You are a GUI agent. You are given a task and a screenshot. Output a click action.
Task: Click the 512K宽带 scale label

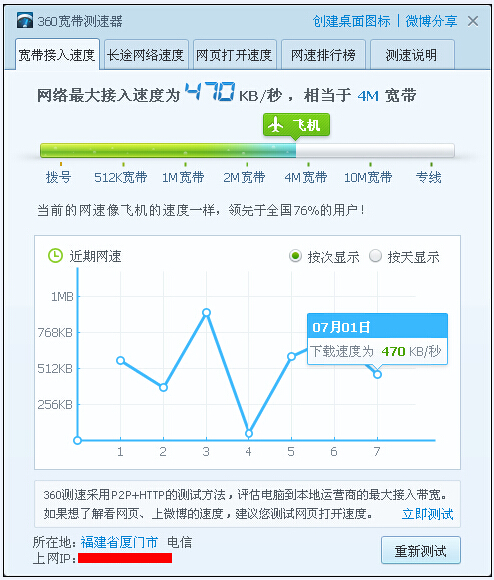point(121,177)
